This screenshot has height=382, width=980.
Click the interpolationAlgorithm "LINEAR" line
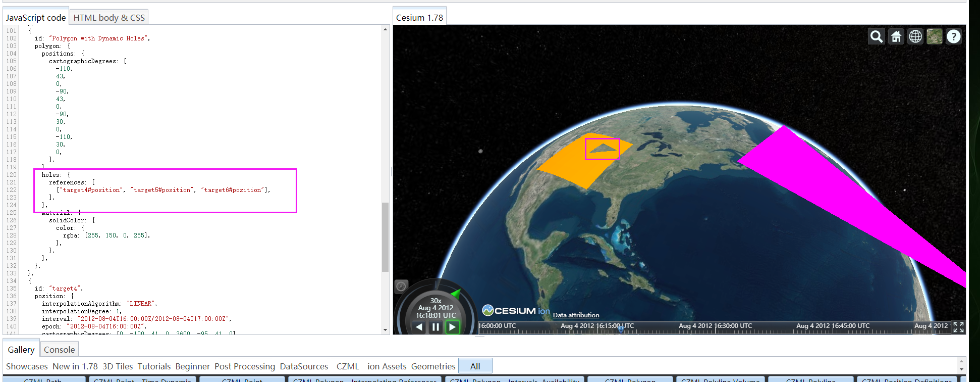pos(99,304)
